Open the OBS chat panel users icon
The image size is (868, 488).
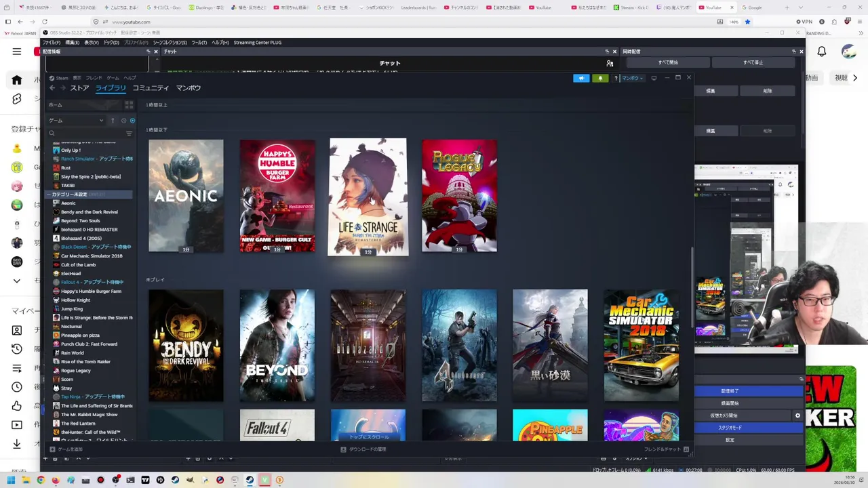pyautogui.click(x=610, y=64)
